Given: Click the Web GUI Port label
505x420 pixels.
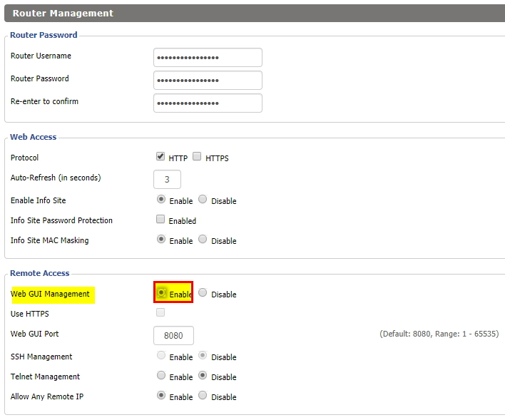Looking at the screenshot, I should coord(34,334).
